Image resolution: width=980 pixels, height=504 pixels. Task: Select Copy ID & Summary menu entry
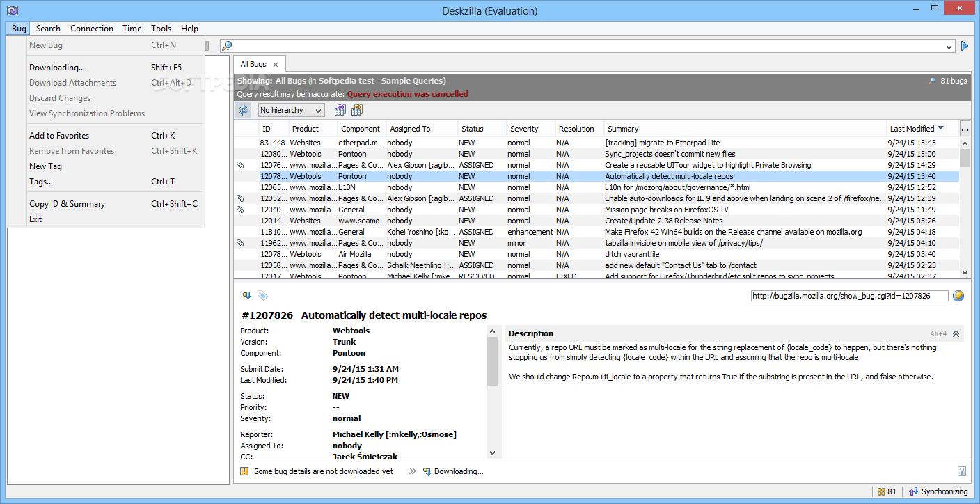[x=106, y=204]
